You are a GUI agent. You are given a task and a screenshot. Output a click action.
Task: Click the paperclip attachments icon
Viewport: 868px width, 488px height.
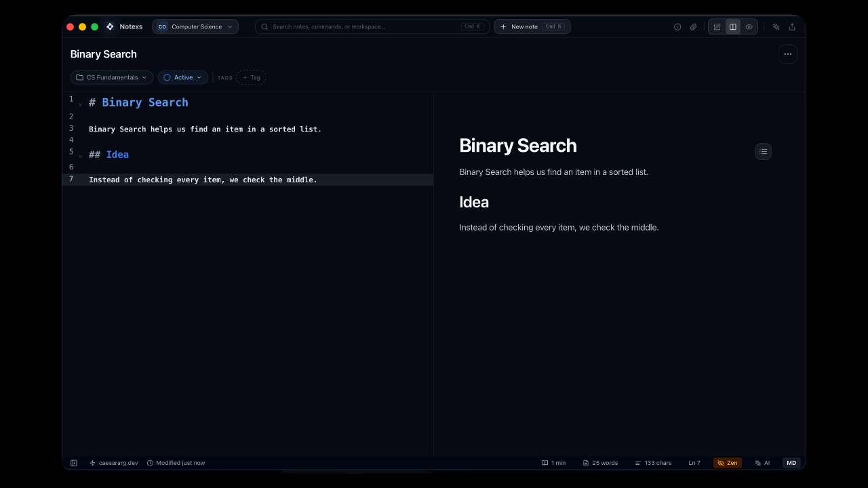pyautogui.click(x=693, y=27)
